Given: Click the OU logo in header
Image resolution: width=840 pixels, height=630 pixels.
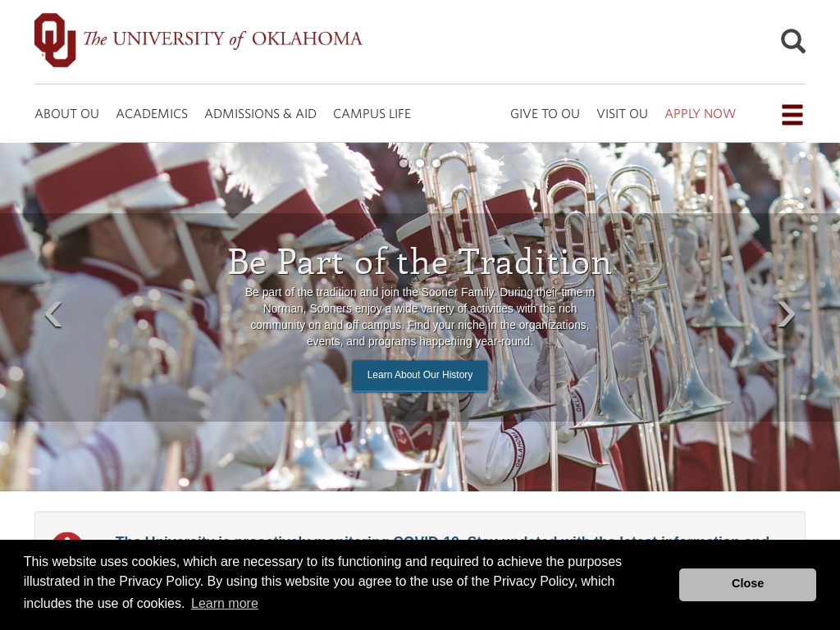Looking at the screenshot, I should click(x=55, y=40).
